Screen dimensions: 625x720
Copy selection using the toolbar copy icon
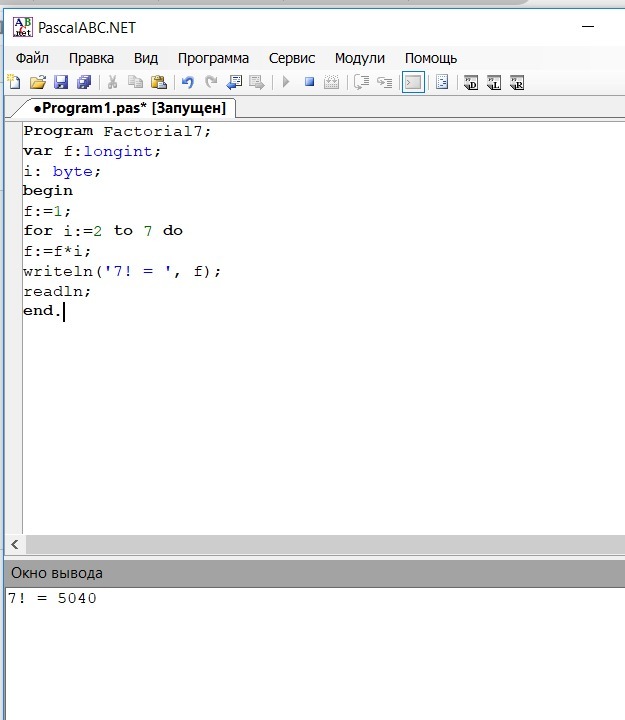tap(136, 83)
